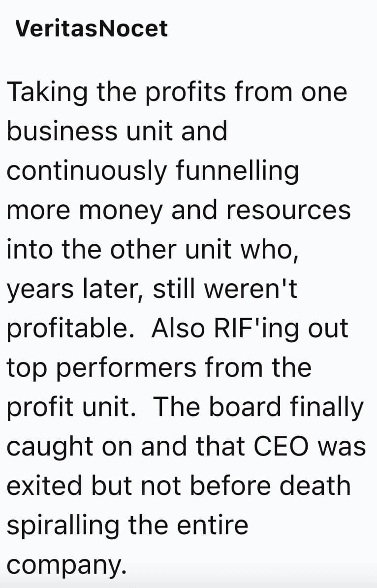Open the VeritasNocet user profile
The image size is (377, 588).
point(92,29)
